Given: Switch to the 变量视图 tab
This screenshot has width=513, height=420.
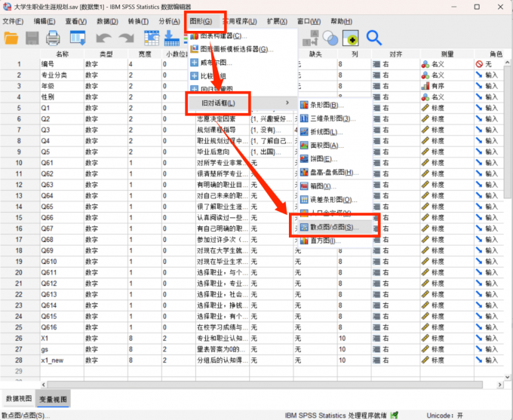Looking at the screenshot, I should (55, 398).
